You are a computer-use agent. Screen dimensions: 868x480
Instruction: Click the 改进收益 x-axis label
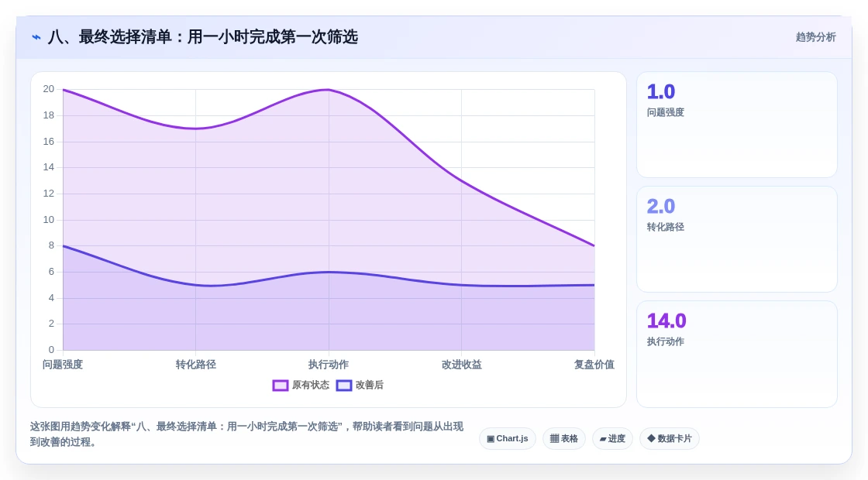click(x=462, y=365)
